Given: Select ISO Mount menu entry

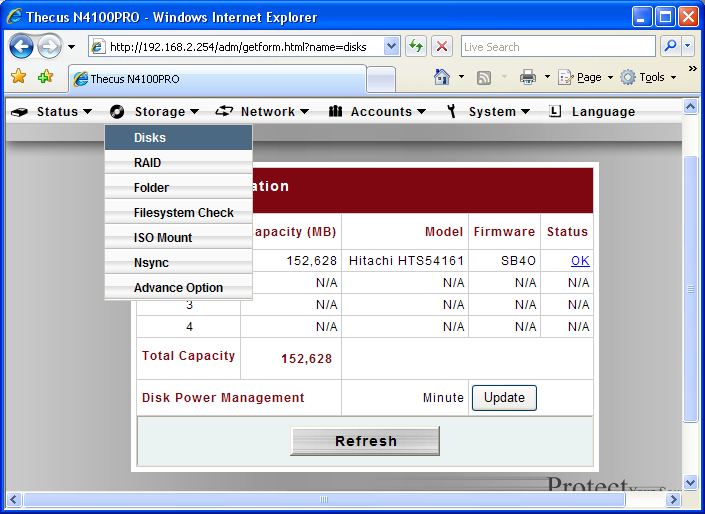Looking at the screenshot, I should tap(163, 238).
